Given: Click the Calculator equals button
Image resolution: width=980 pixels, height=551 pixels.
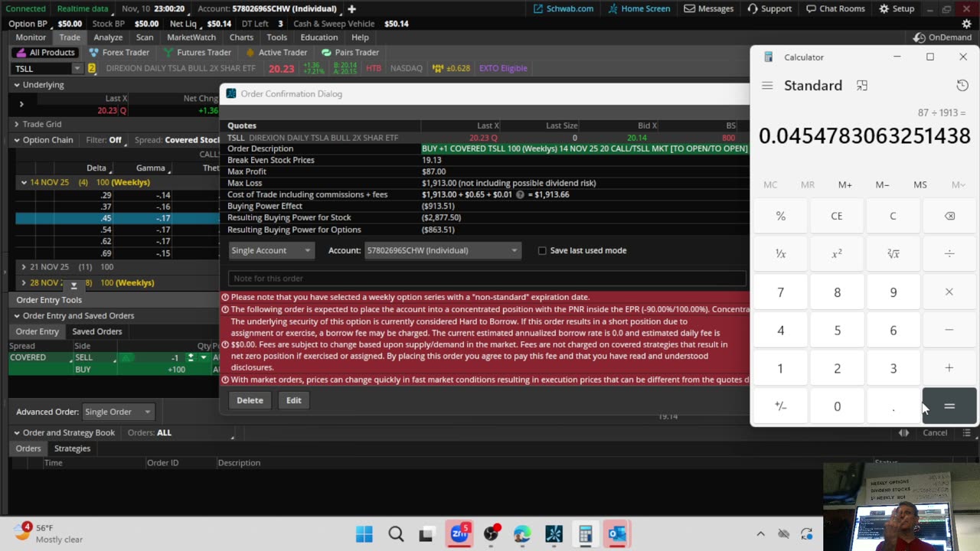Looking at the screenshot, I should (949, 406).
